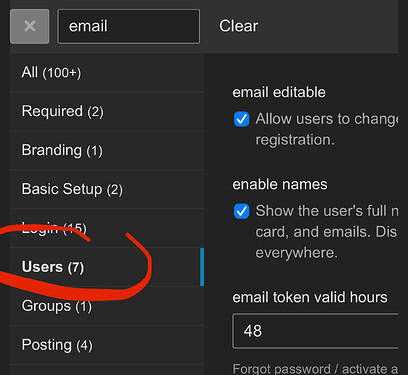
Task: Uncheck the email editable checkbox
Action: click(241, 119)
